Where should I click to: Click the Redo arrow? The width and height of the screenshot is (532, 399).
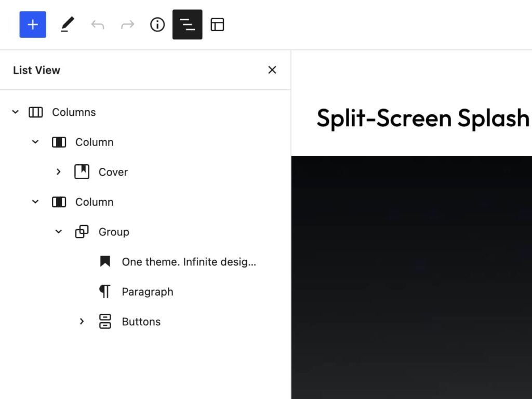pyautogui.click(x=127, y=24)
